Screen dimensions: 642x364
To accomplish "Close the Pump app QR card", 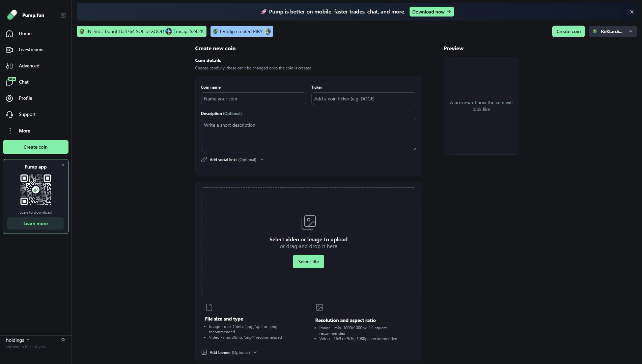I will tap(63, 165).
